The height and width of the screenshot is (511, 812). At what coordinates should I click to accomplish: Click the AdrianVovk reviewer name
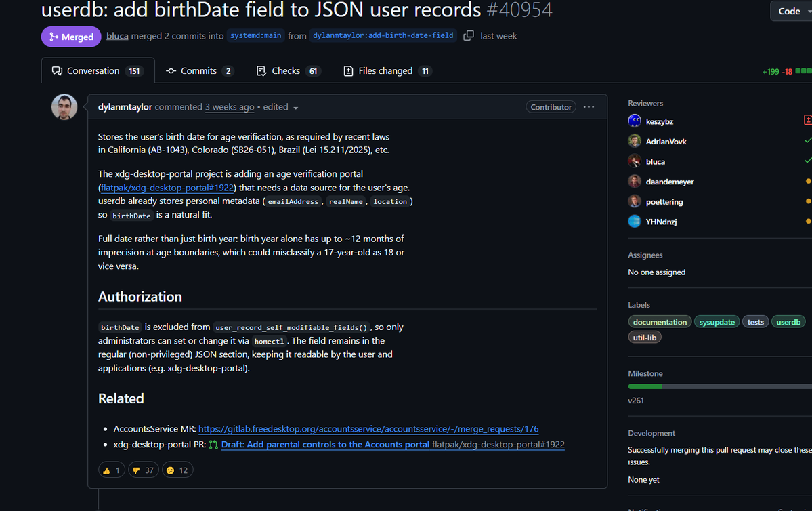(x=666, y=142)
